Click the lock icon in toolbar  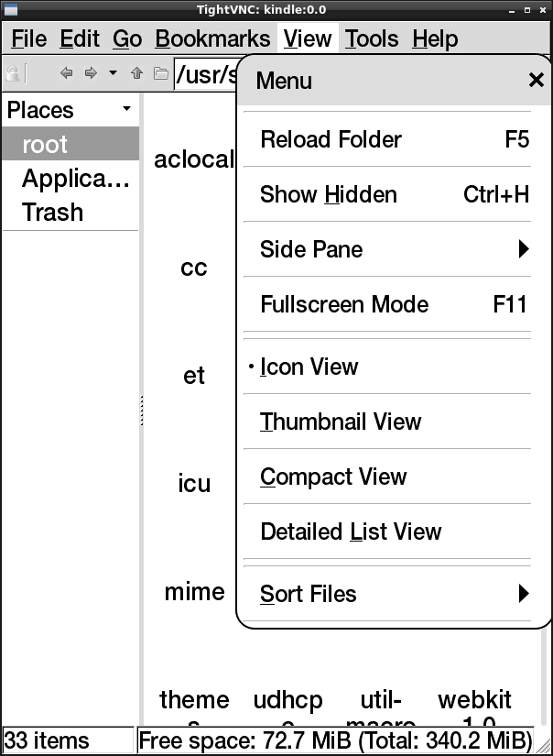(x=16, y=73)
